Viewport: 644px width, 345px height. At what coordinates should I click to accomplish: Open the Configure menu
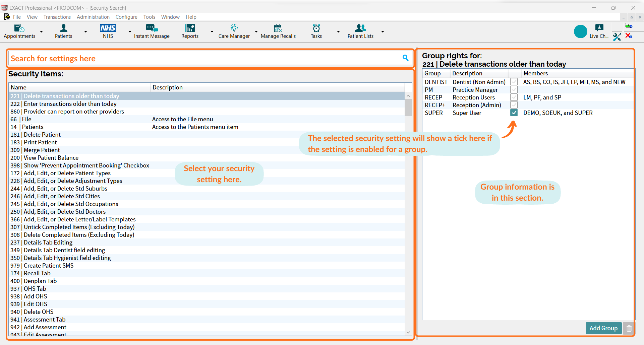[x=126, y=17]
